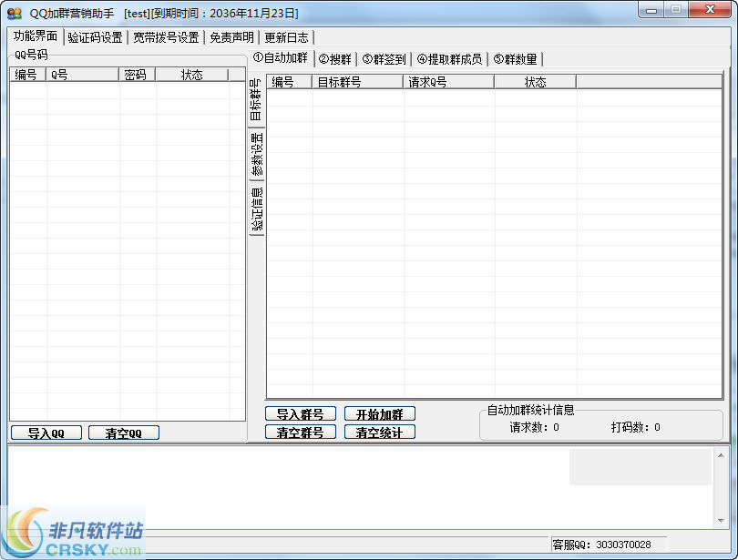Switch to the 功能界面 tab
Image resolution: width=738 pixels, height=560 pixels.
36,36
